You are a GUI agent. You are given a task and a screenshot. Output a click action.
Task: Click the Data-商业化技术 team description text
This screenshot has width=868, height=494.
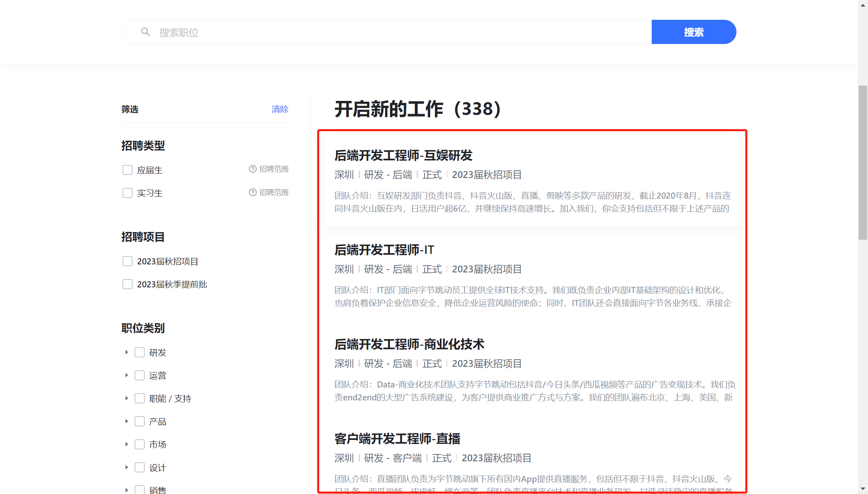pos(535,391)
